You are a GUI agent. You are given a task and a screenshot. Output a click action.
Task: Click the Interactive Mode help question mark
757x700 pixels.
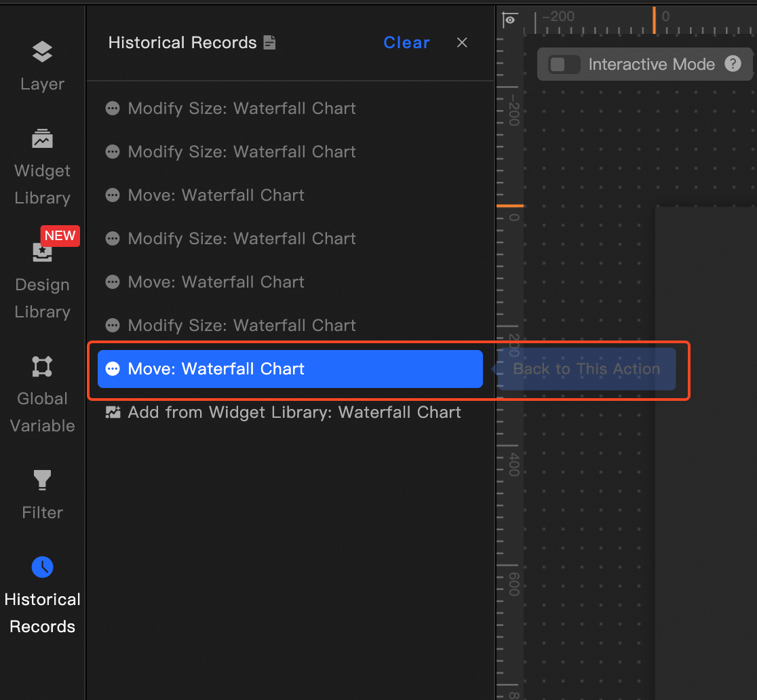click(733, 64)
